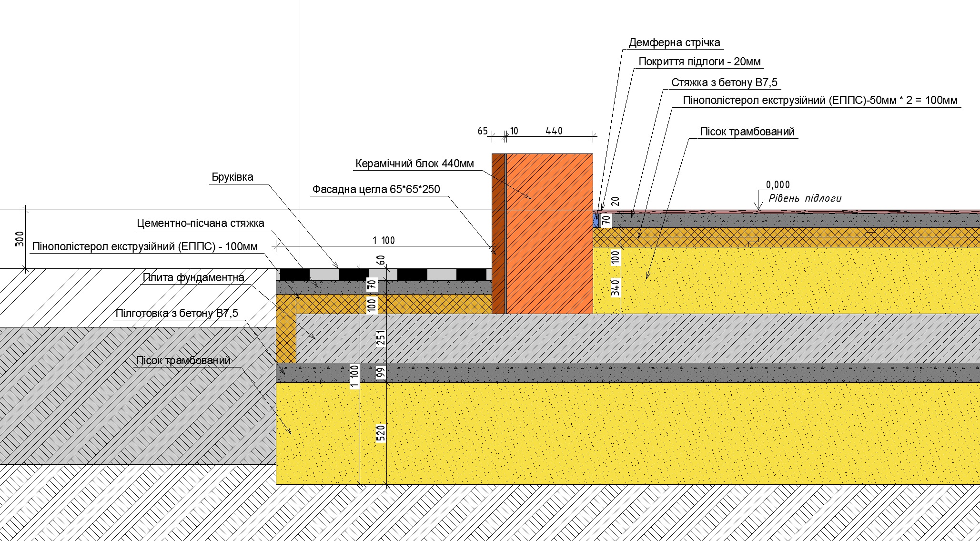Click the 'Керамічний блок 440мм' label

(414, 164)
